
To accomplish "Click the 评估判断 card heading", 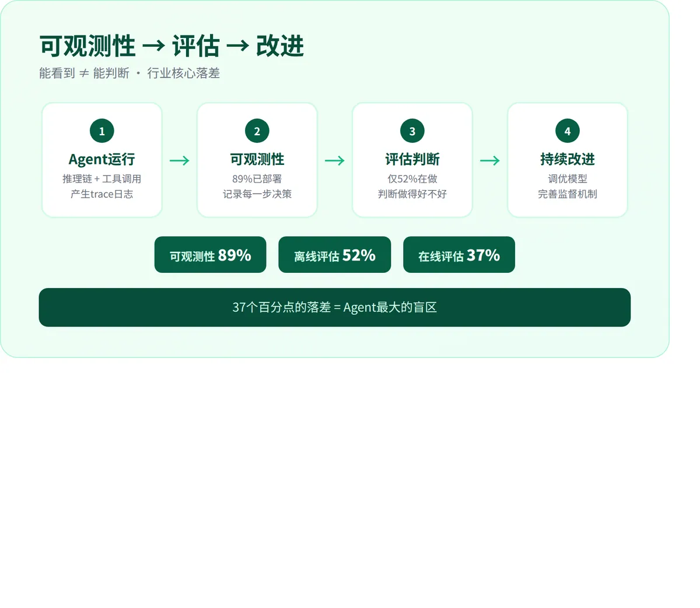I will [412, 159].
